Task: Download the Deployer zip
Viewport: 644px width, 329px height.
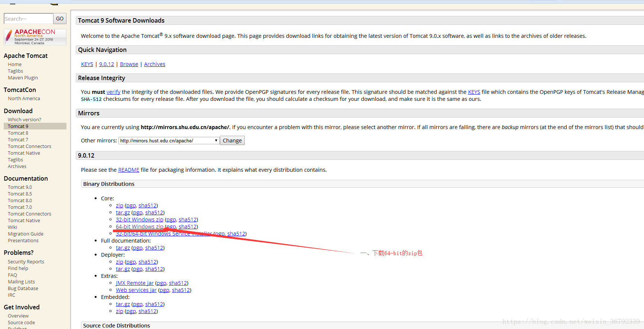Action: [119, 262]
